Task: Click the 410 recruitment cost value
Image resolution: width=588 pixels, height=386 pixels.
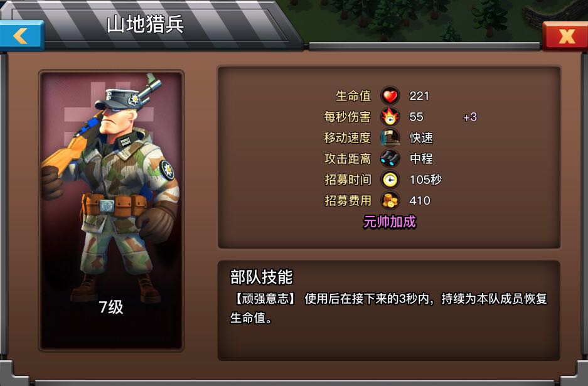Action: (x=420, y=201)
